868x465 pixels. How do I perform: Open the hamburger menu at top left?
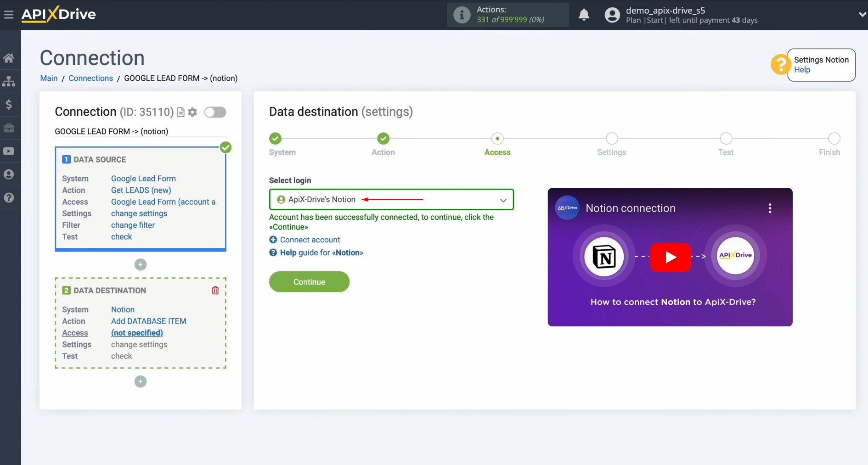[9, 14]
